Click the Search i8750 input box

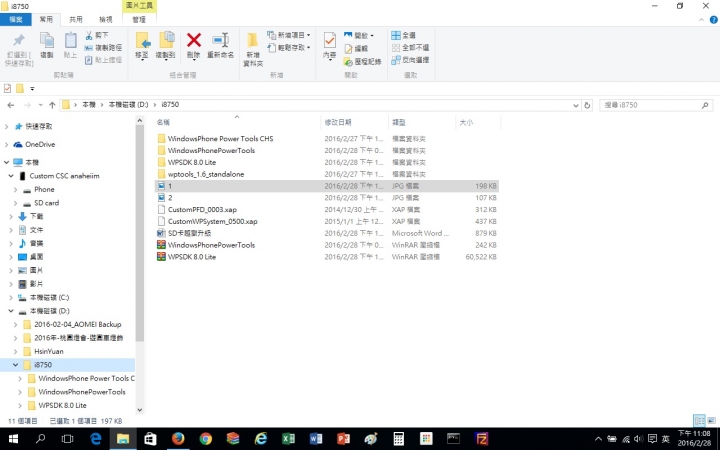[656, 105]
